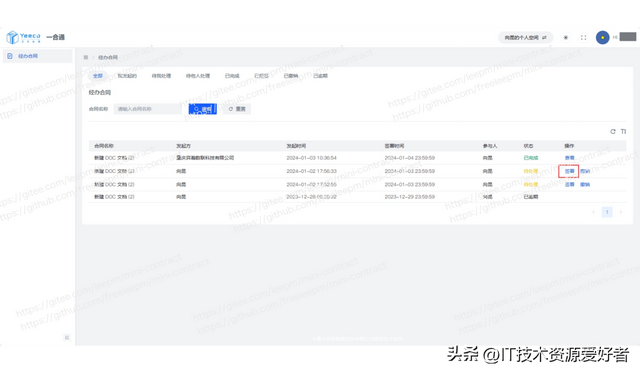Viewport: 640px width, 373px height.
Task: Click the 2024-01-02 17:52:55 cell
Action: pos(311,184)
